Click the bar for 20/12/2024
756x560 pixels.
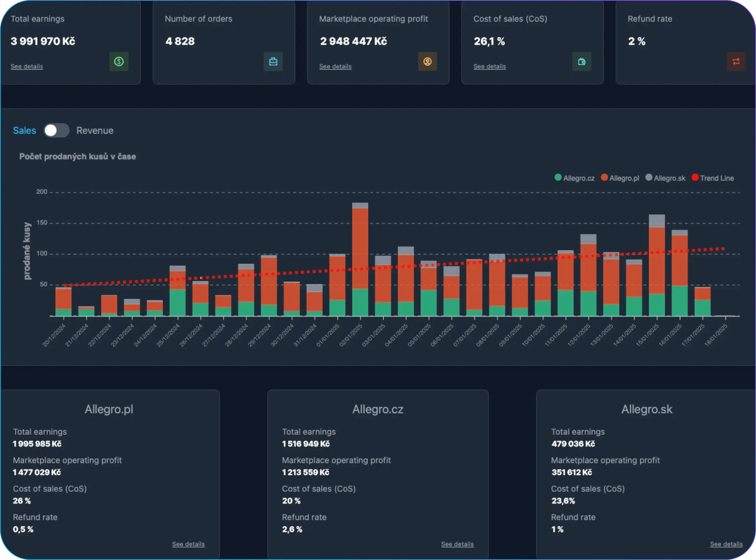(x=63, y=302)
